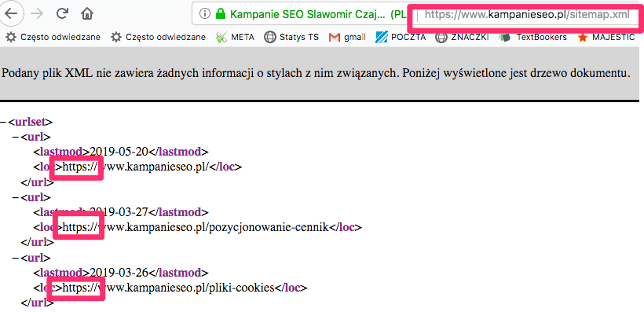
Task: Open the gmail bookmark
Action: coord(347,38)
